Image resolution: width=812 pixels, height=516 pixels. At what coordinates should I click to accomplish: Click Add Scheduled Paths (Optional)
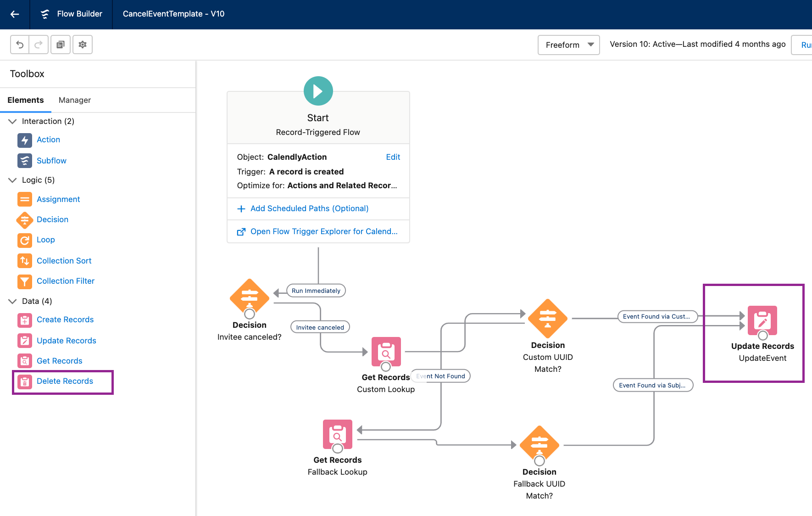pos(309,208)
